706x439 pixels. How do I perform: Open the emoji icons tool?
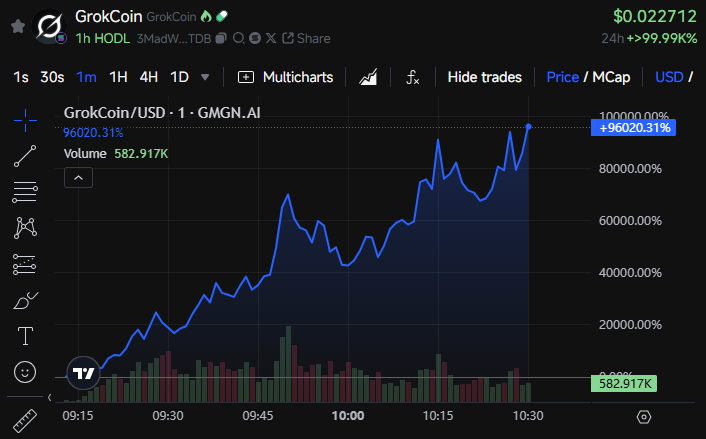26,371
